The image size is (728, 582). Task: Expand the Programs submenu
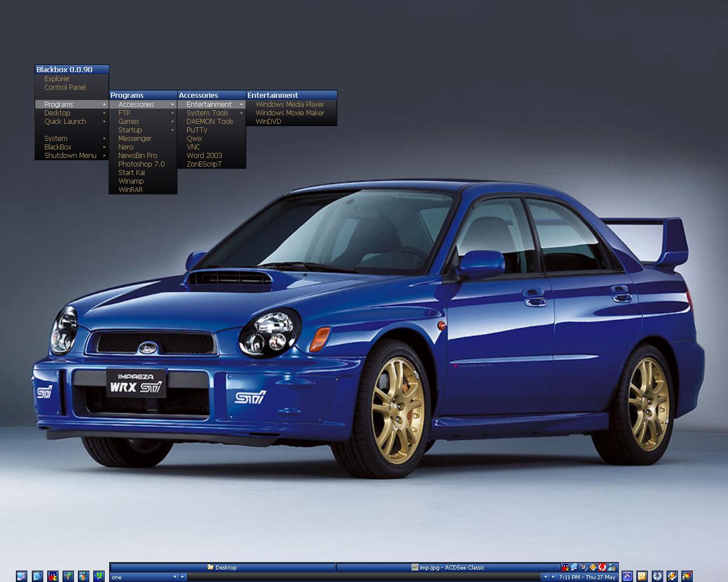click(x=72, y=105)
